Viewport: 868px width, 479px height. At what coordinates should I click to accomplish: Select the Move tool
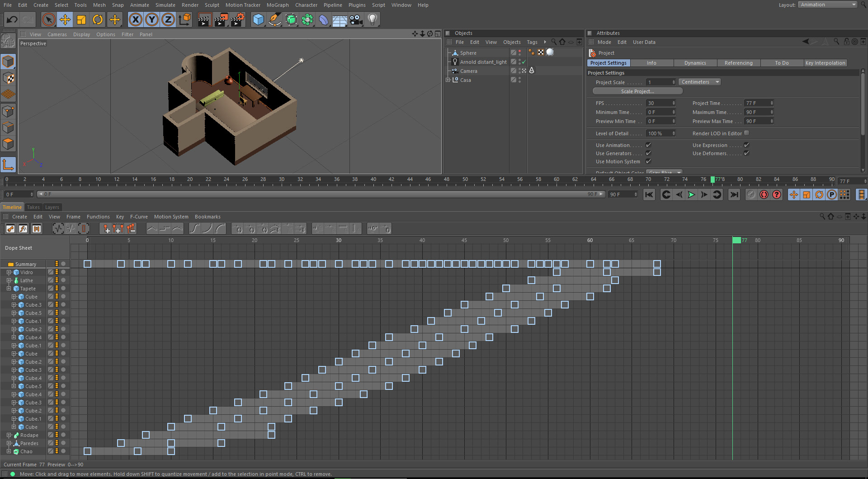(x=65, y=19)
